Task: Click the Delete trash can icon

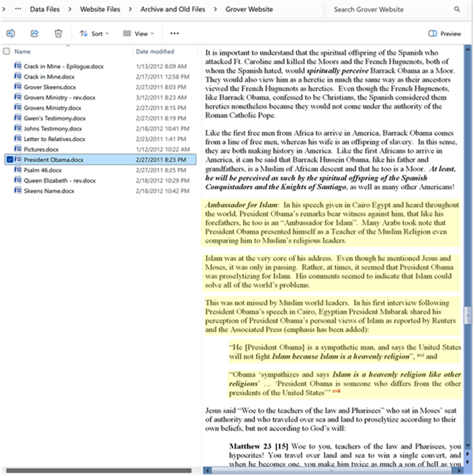Action: [x=58, y=33]
